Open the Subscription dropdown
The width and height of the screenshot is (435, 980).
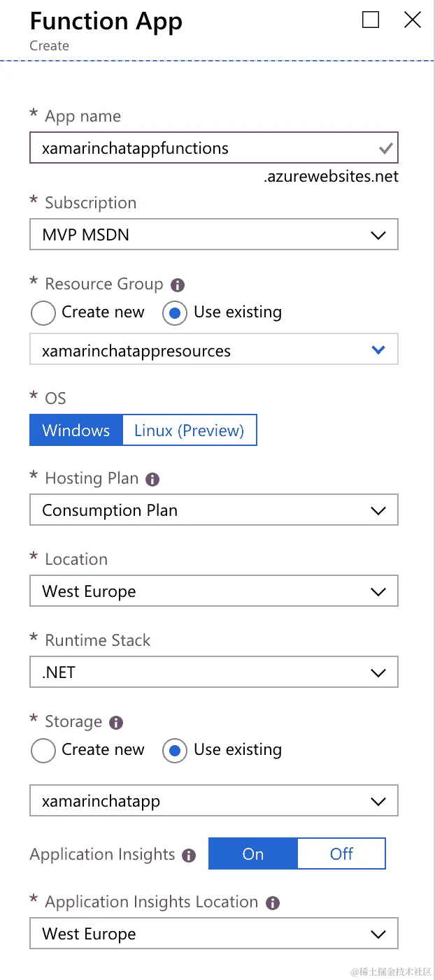(213, 235)
